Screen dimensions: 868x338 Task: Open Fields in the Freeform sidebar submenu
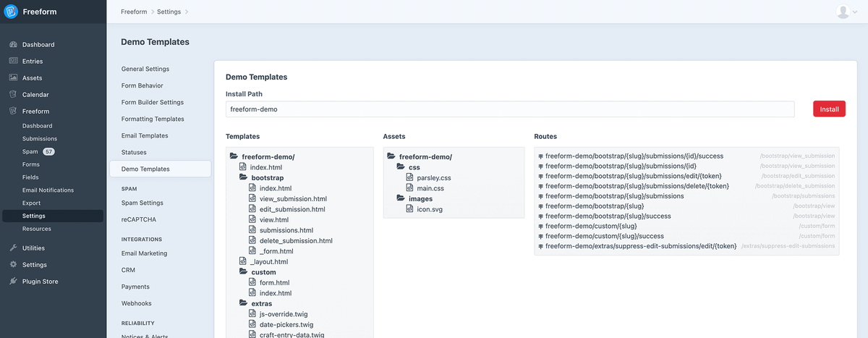30,177
